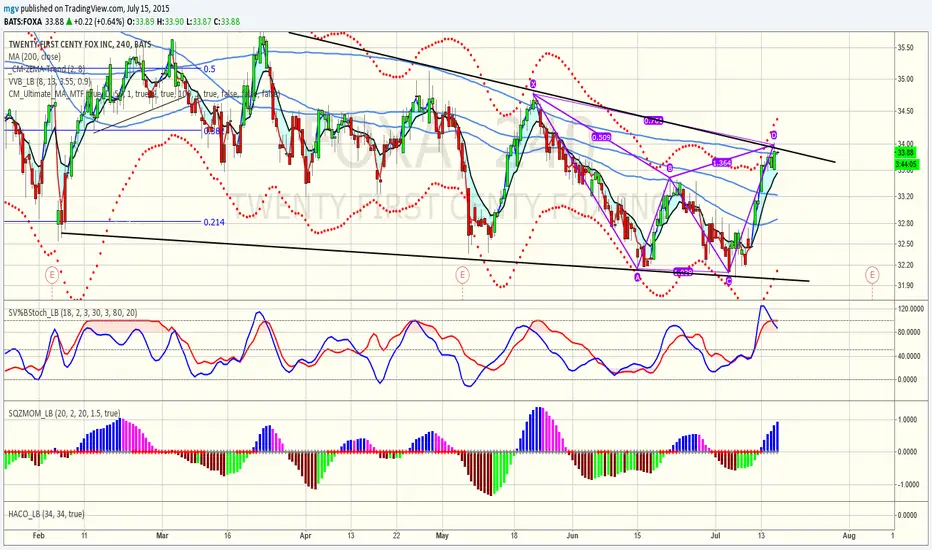The height and width of the screenshot is (550, 932).
Task: Click the Jul date on time axis
Action: 716,536
